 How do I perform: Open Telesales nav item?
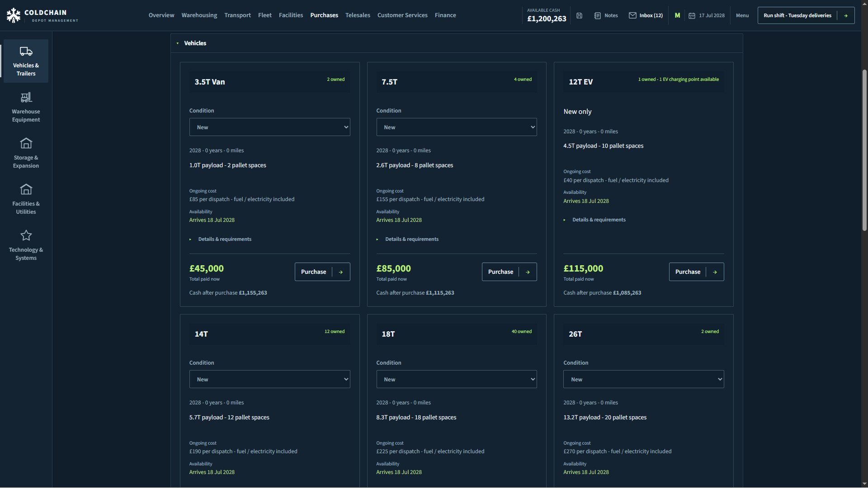click(x=358, y=15)
